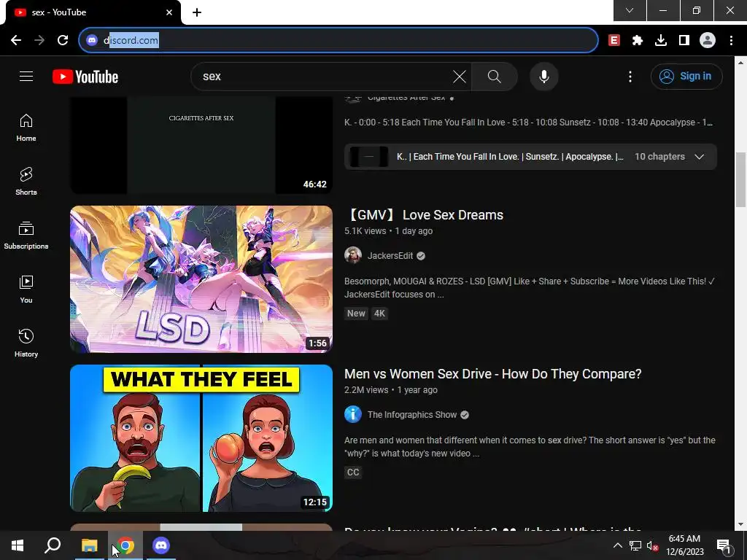
Task: Click the YouTube logo
Action: click(85, 77)
